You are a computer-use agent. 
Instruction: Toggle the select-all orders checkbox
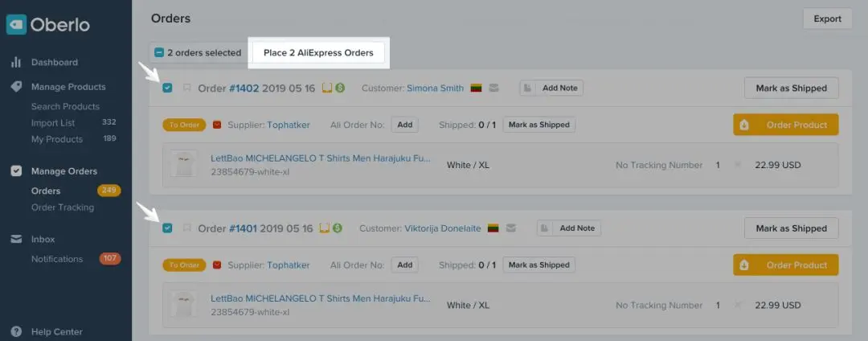coord(158,53)
